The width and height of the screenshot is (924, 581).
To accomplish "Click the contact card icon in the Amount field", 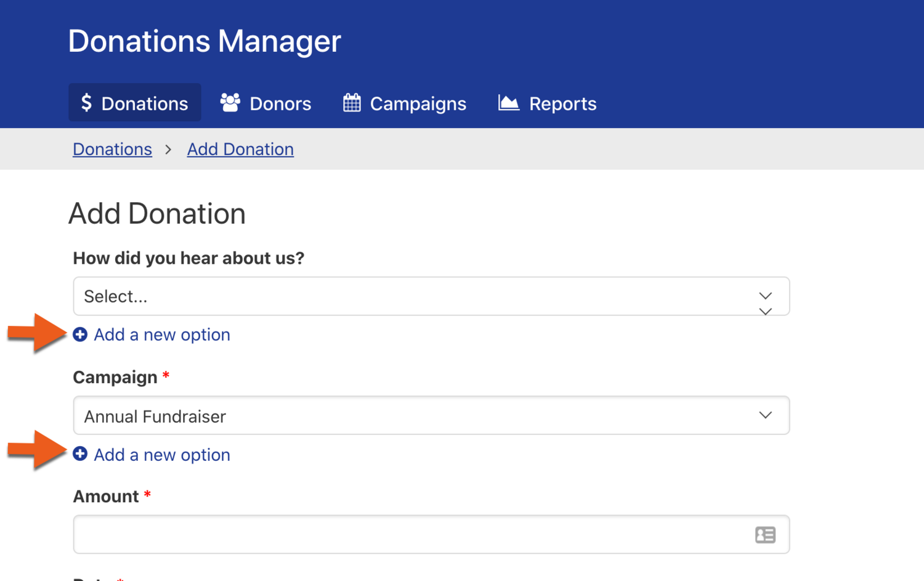I will point(765,535).
